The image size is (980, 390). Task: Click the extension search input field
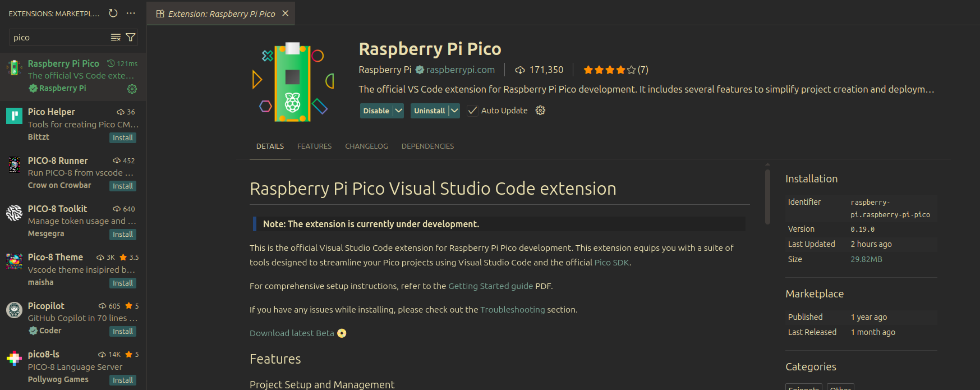[x=59, y=38]
